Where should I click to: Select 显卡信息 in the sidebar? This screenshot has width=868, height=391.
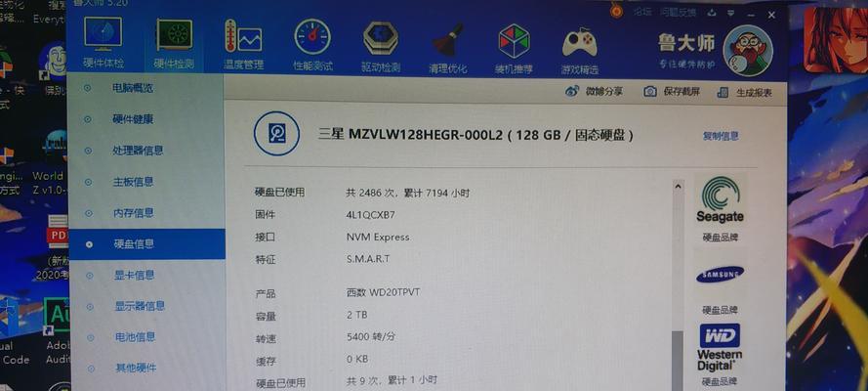134,275
